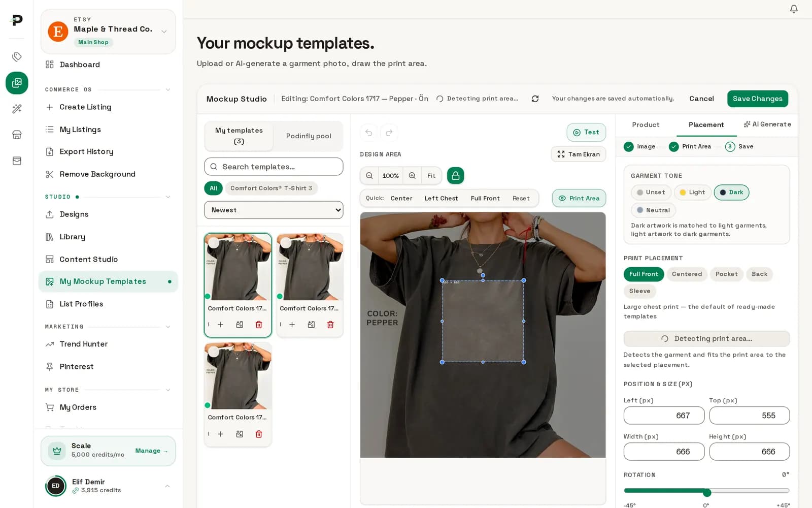Choose the Pocket print placement

point(727,274)
